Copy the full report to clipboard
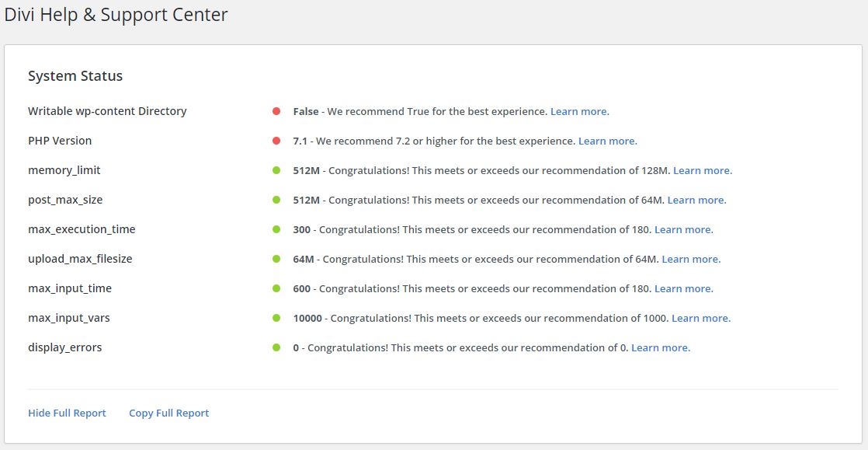Viewport: 868px width, 450px height. pos(168,413)
